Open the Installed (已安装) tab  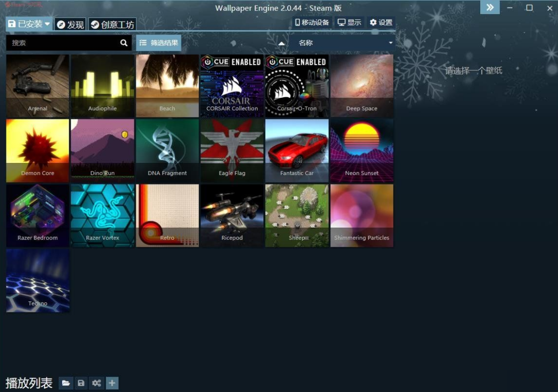[x=29, y=24]
